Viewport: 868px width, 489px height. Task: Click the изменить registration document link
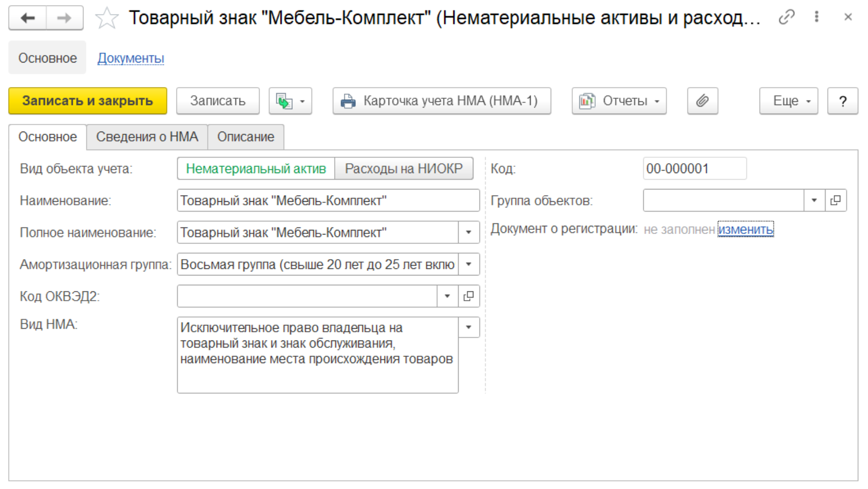pyautogui.click(x=745, y=229)
